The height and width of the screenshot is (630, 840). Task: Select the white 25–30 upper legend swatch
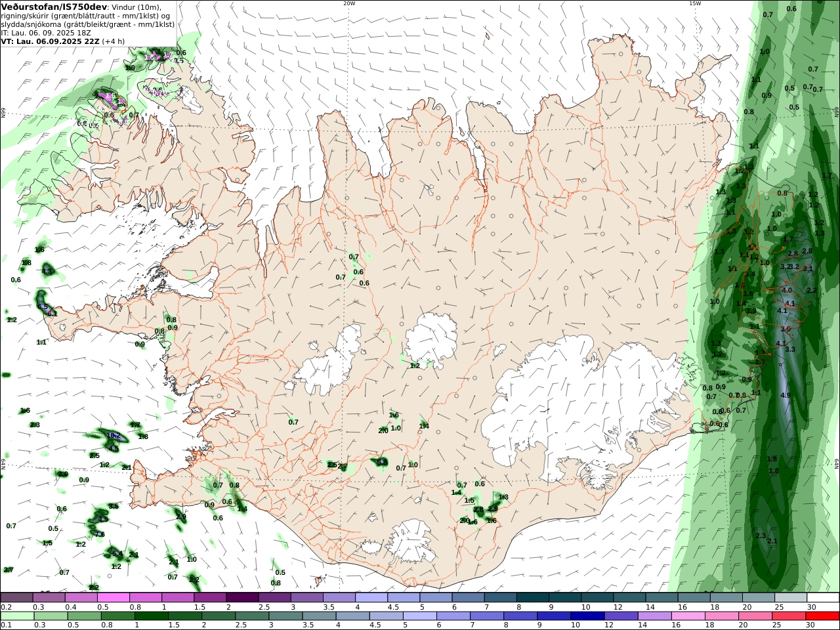pos(791,597)
